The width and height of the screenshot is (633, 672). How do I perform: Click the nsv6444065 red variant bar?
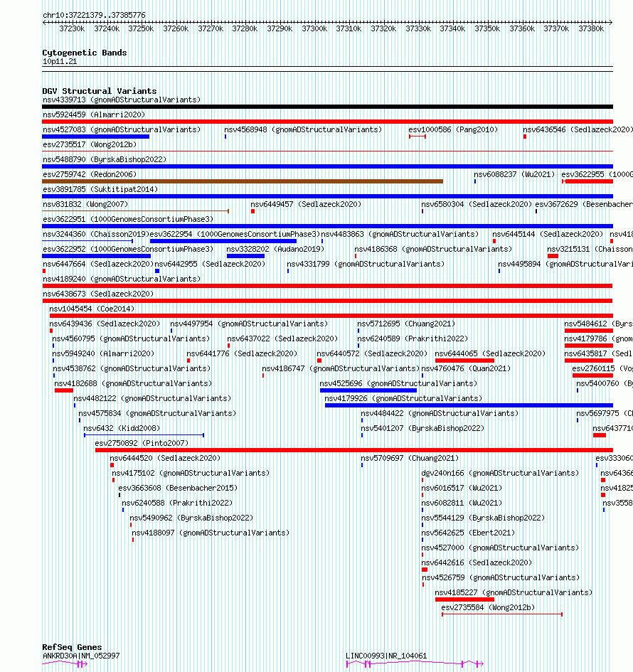464,361
